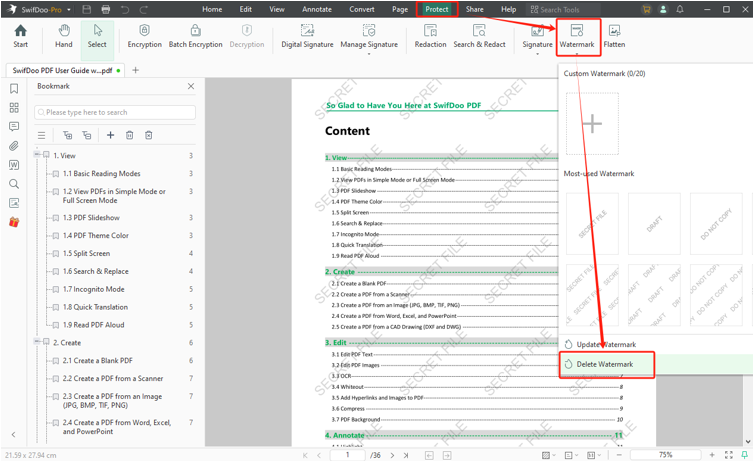The height and width of the screenshot is (461, 753).
Task: Open bookmark 1.3 PDF Slideshow
Action: (91, 218)
